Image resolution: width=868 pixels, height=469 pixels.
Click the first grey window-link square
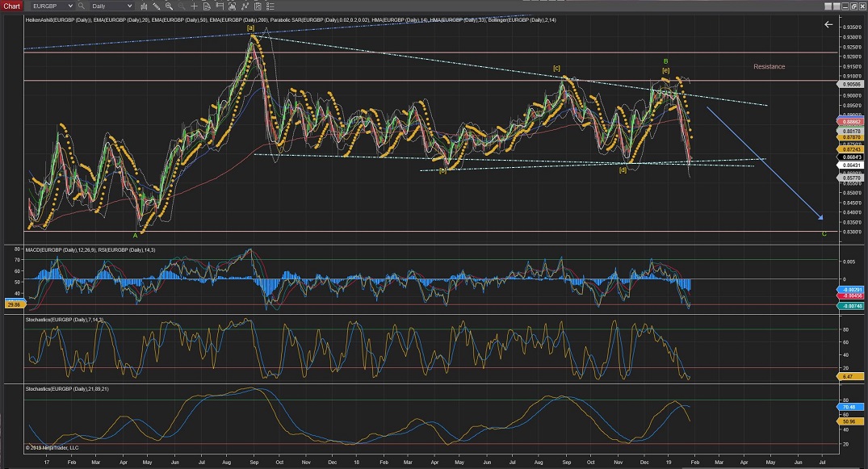pos(828,6)
